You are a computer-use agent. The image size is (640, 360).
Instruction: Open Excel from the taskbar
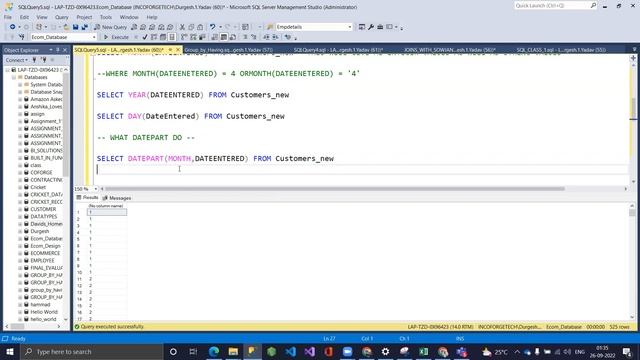pos(424,351)
